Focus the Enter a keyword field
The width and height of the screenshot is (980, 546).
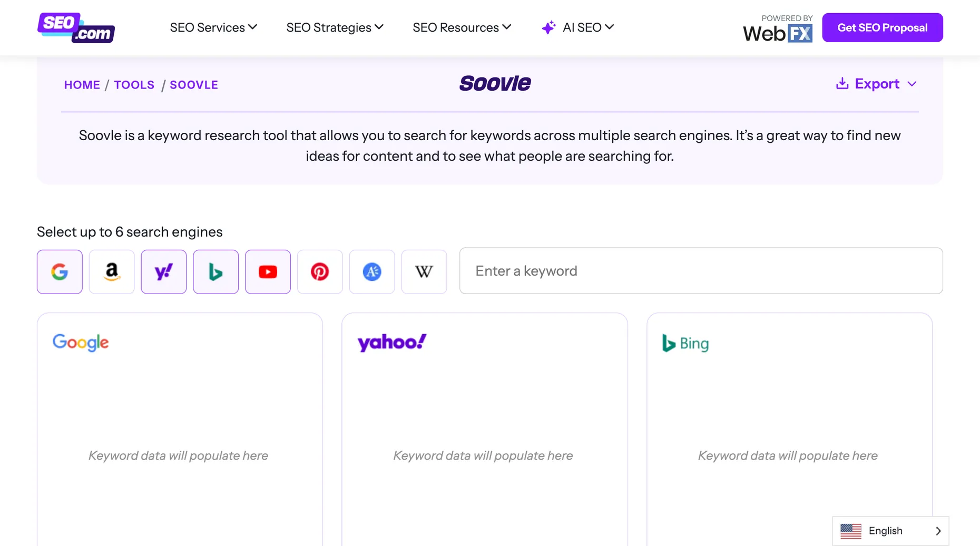tap(701, 271)
